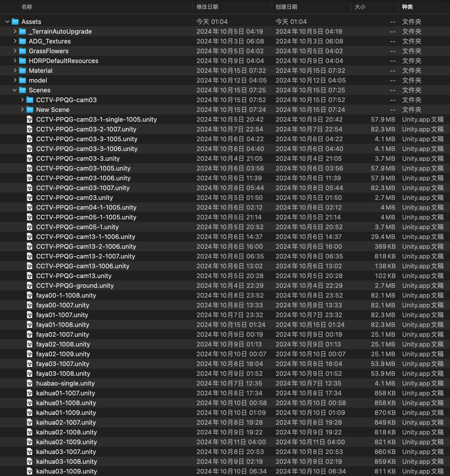Click the model folder icon
This screenshot has width=450, height=476.
click(22, 80)
